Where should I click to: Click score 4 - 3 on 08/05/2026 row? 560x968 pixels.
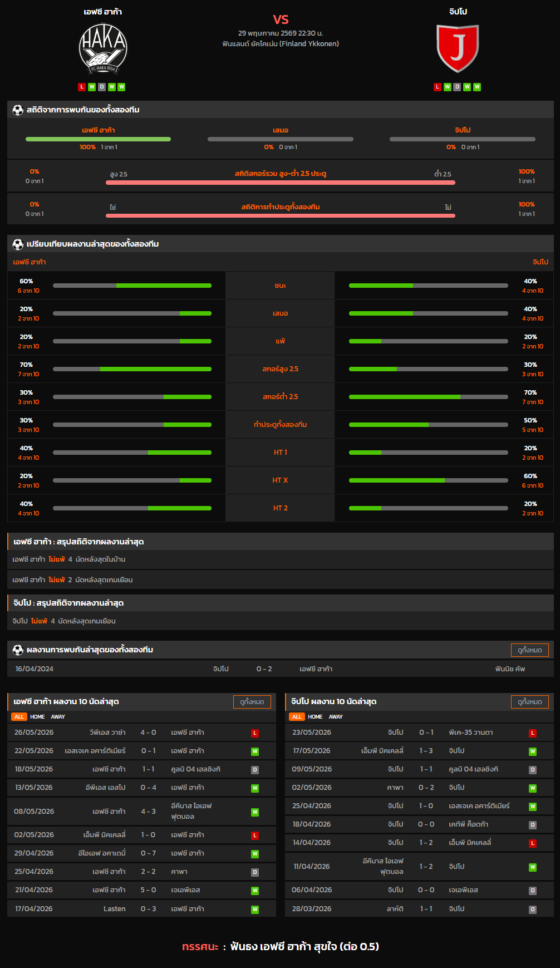(x=148, y=812)
